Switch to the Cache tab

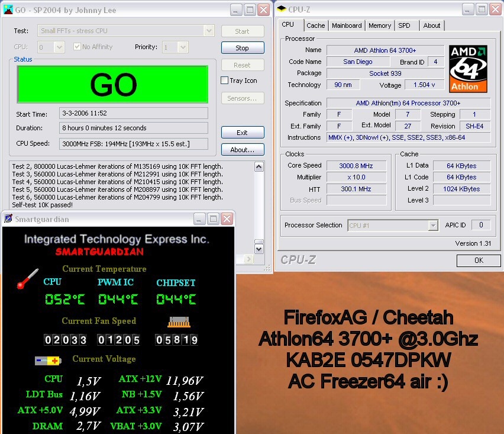click(x=316, y=25)
